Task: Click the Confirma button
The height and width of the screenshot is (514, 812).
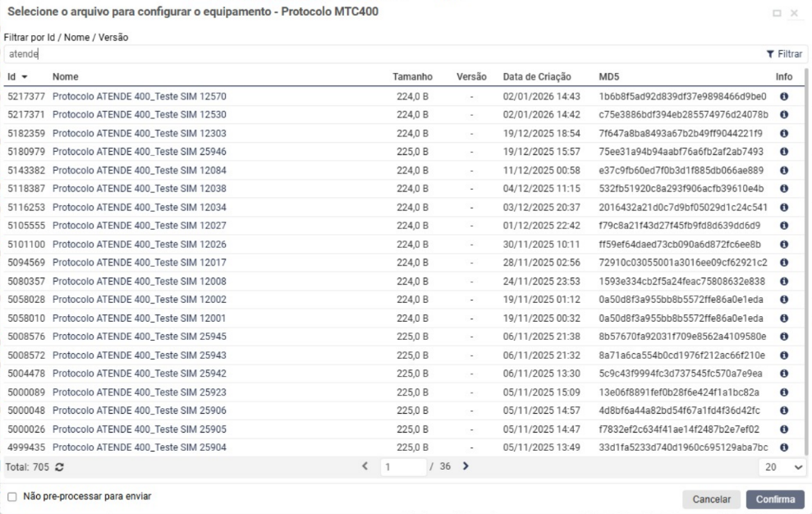Action: pyautogui.click(x=775, y=499)
